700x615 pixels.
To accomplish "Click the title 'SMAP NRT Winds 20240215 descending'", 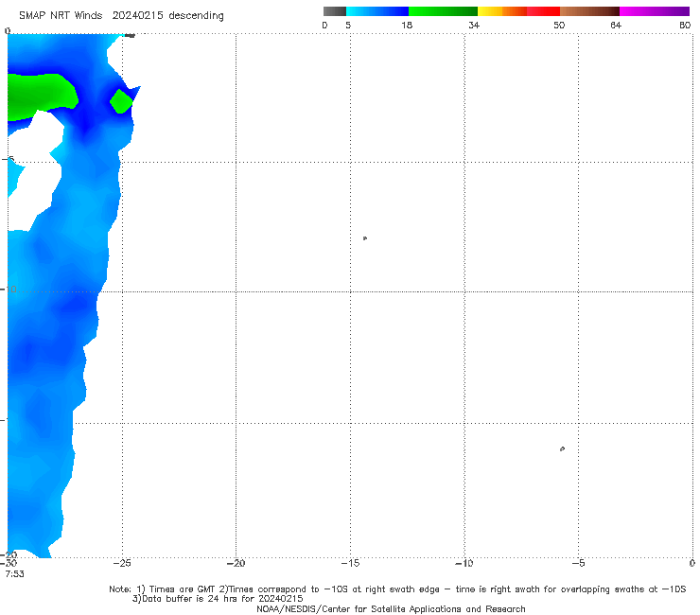I will pos(121,16).
